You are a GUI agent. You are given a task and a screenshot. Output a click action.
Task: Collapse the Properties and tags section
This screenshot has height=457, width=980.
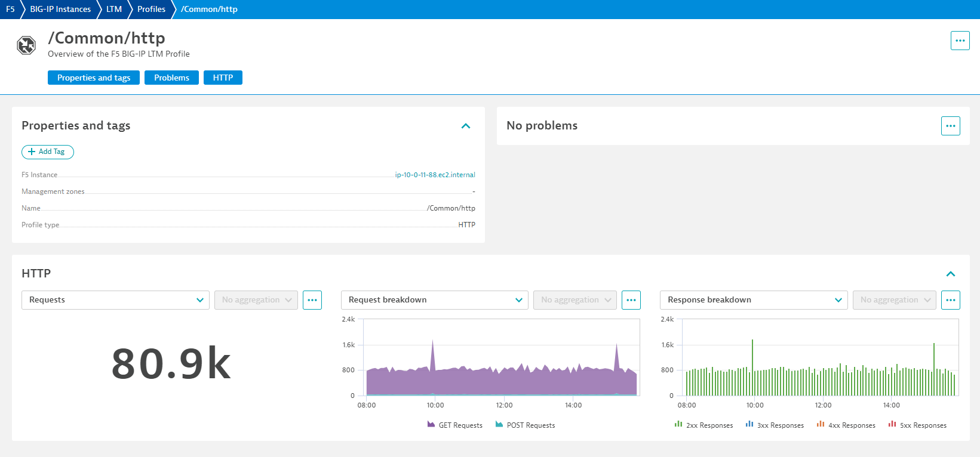pyautogui.click(x=466, y=126)
